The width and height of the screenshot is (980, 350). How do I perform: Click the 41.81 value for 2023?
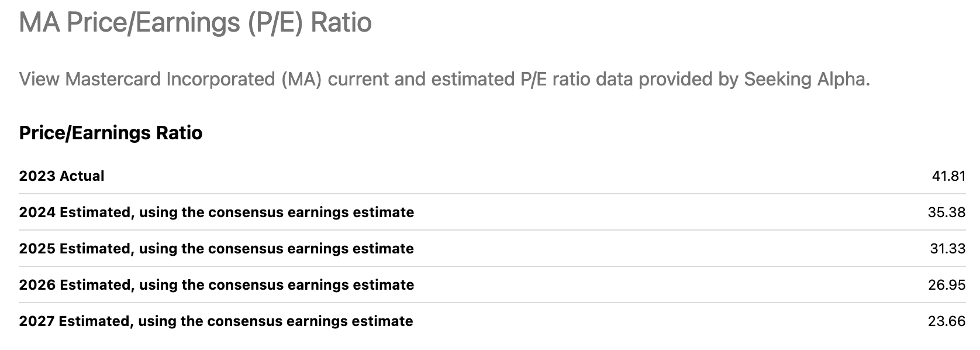pos(948,176)
